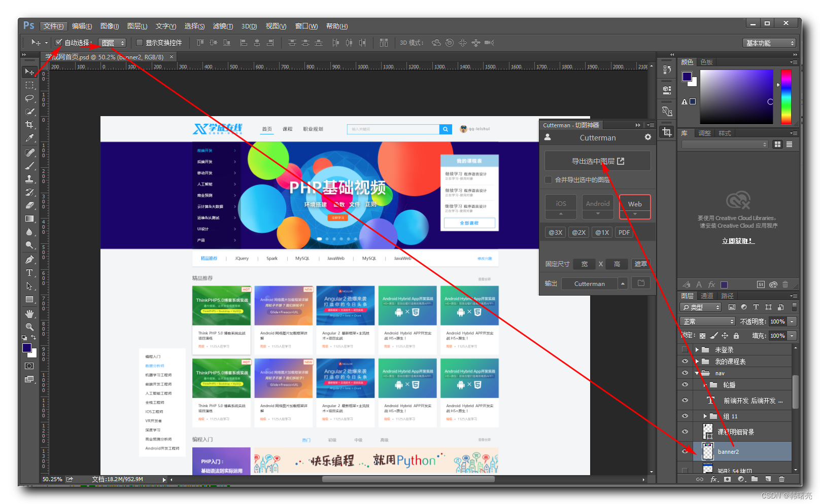Select the Horizontal Type tool
The image size is (820, 504).
[29, 273]
